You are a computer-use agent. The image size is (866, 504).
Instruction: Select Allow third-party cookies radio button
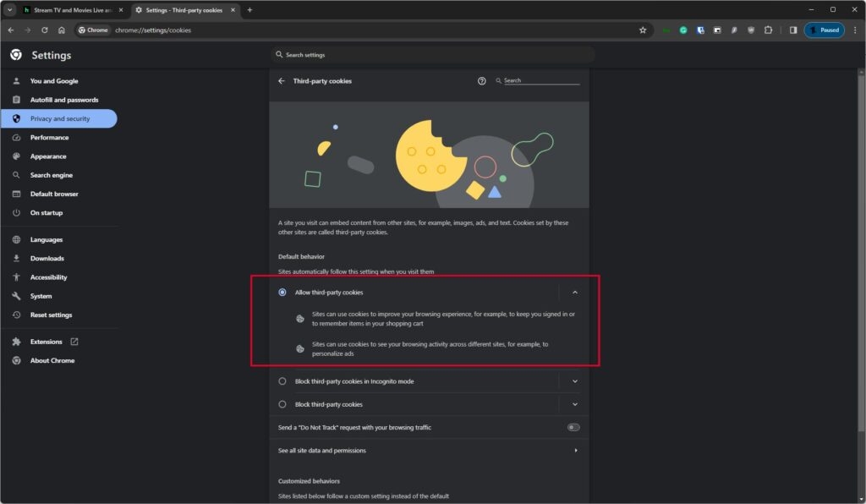(x=282, y=292)
